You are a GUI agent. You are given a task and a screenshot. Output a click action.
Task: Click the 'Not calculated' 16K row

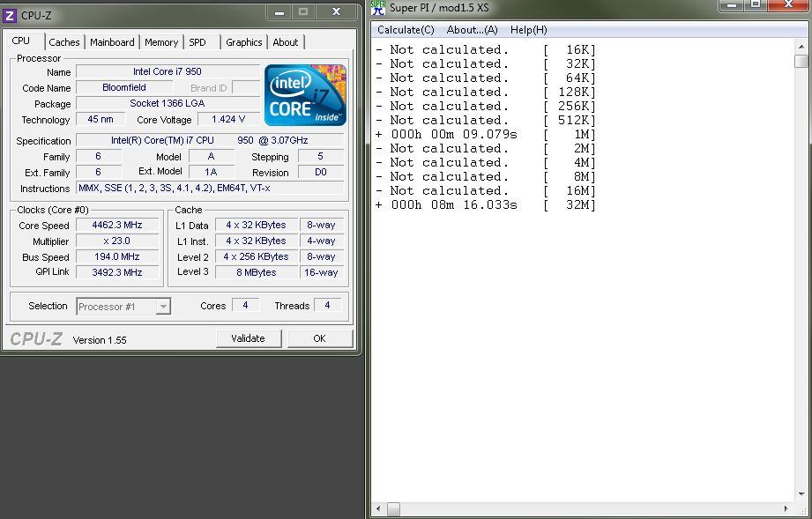click(486, 49)
